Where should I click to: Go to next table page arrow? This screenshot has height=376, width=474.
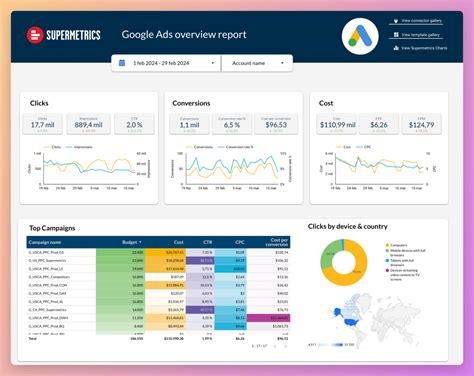pyautogui.click(x=285, y=346)
